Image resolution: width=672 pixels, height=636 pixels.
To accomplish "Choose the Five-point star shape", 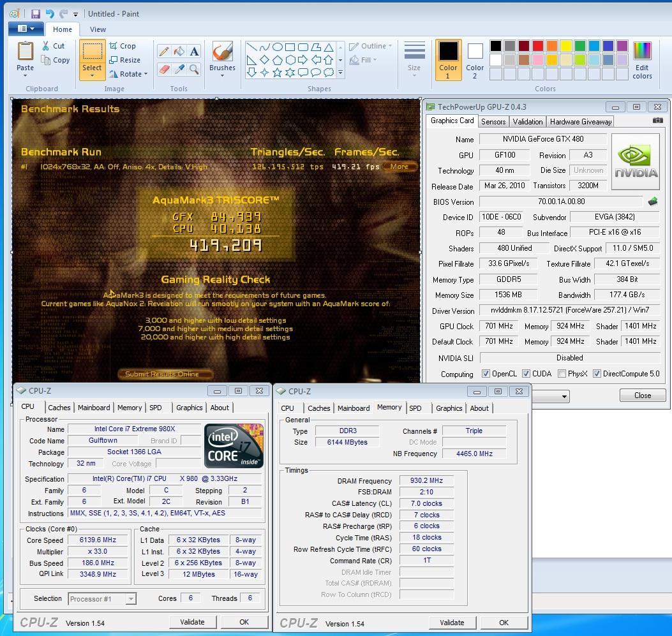I will tap(277, 72).
